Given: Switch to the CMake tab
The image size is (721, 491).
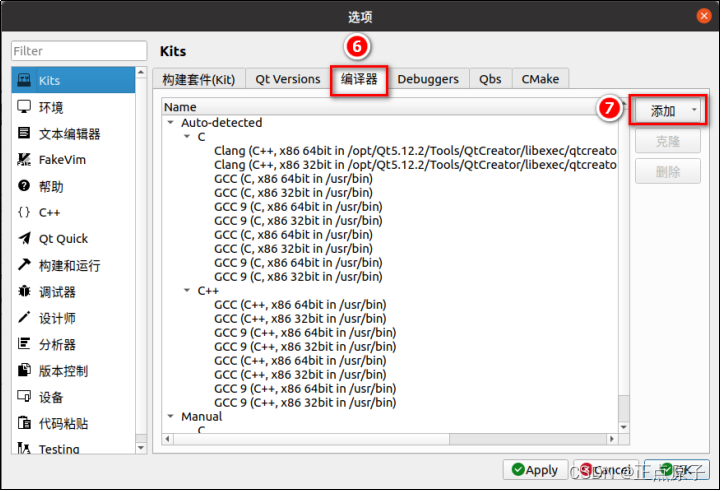Looking at the screenshot, I should [540, 79].
